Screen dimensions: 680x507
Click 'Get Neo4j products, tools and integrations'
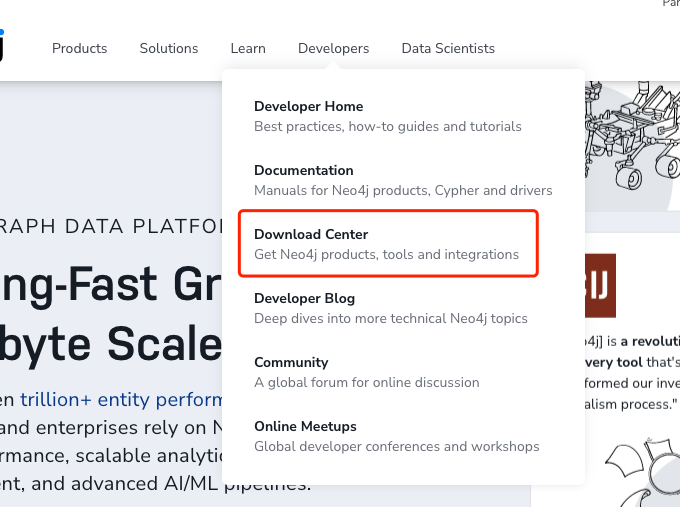pyautogui.click(x=386, y=255)
